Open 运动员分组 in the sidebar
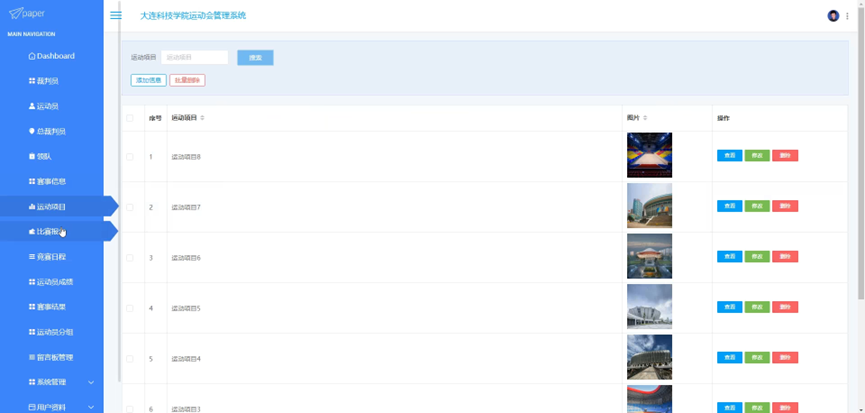This screenshot has height=413, width=865. coord(51,332)
